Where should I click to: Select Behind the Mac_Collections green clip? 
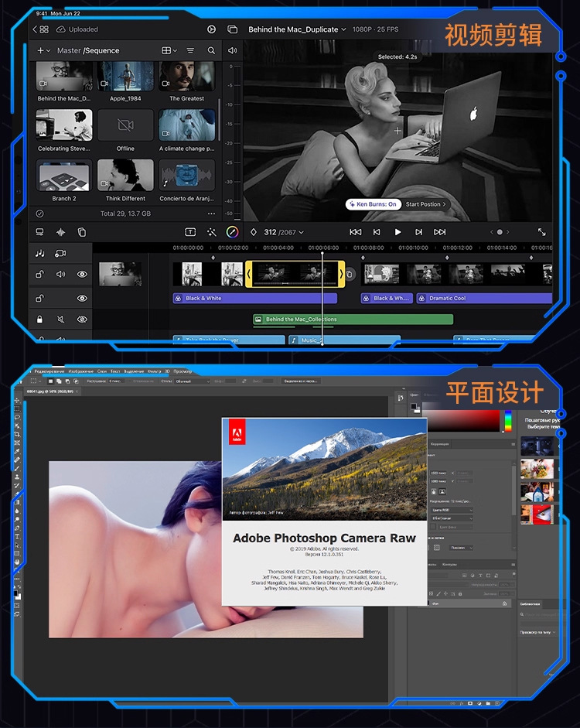click(353, 319)
